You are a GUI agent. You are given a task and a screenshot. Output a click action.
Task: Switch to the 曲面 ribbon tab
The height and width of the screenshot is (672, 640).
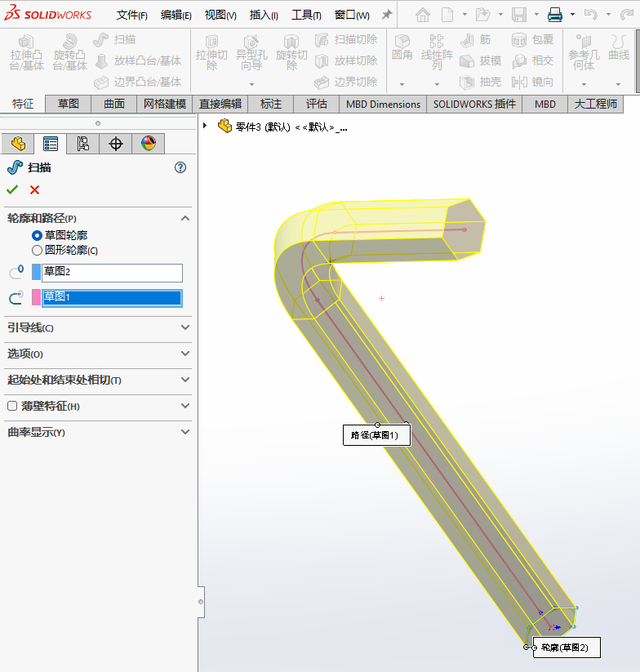pyautogui.click(x=114, y=104)
